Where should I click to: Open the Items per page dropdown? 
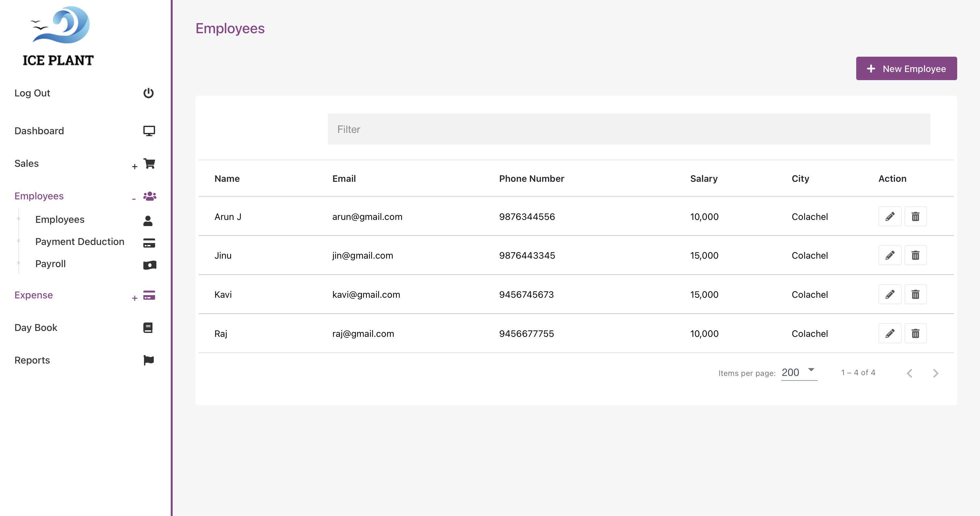tap(799, 372)
